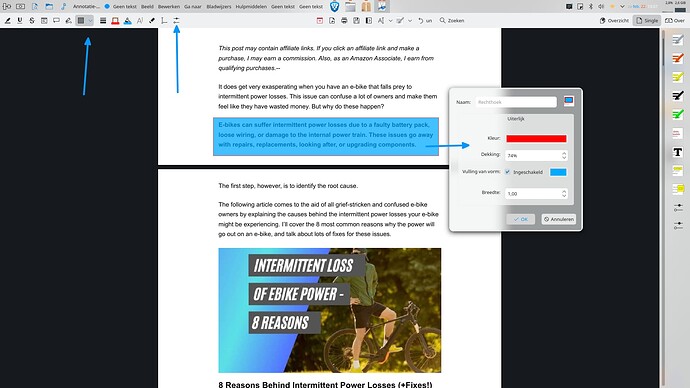The width and height of the screenshot is (690, 388).
Task: Switch to Single page view mode
Action: 647,21
